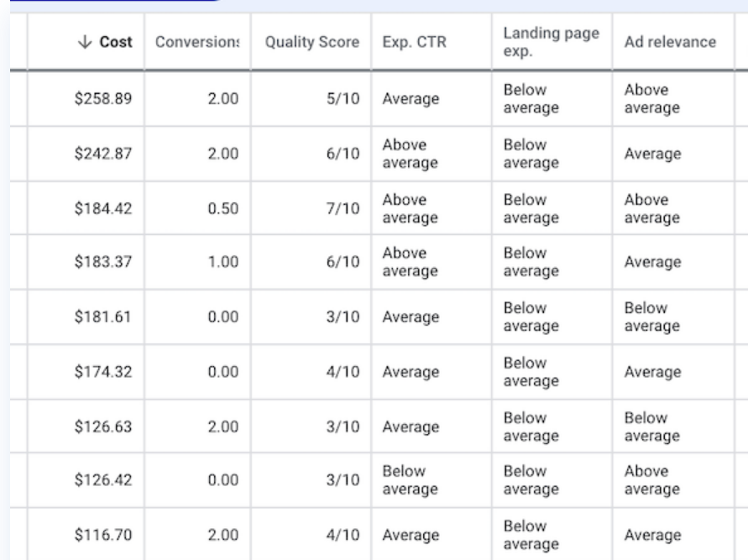
Task: Click Above average Ad relevance in $126.42 row
Action: pyautogui.click(x=652, y=480)
